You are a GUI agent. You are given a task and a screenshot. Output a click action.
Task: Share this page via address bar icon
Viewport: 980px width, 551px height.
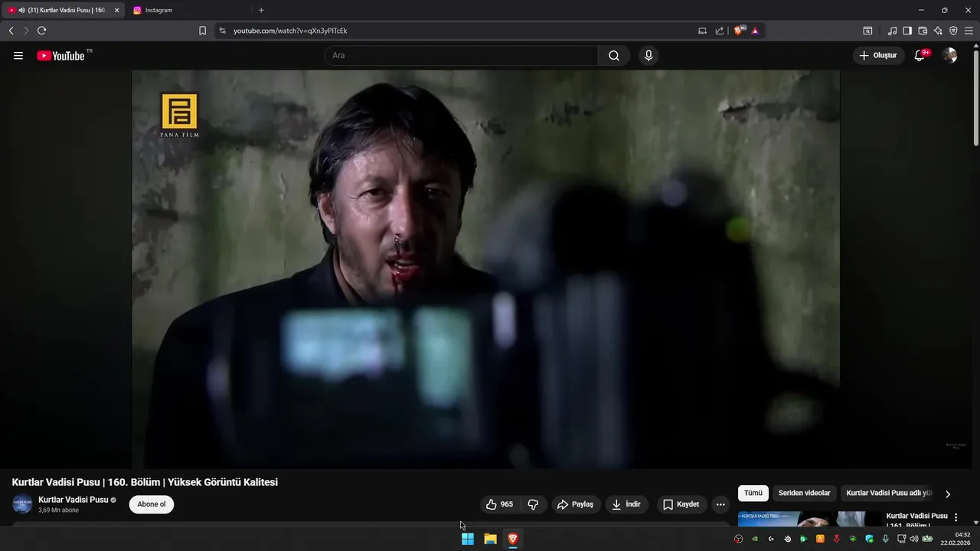pos(720,31)
